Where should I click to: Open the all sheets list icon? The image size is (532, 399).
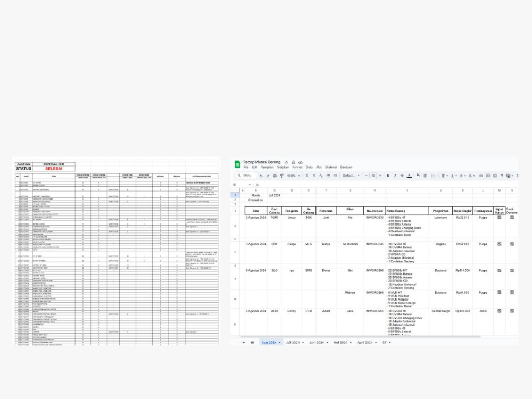click(252, 342)
